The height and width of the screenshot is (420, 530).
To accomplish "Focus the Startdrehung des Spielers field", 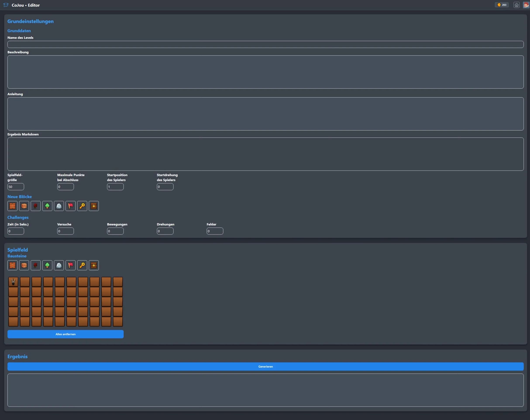I will click(165, 187).
